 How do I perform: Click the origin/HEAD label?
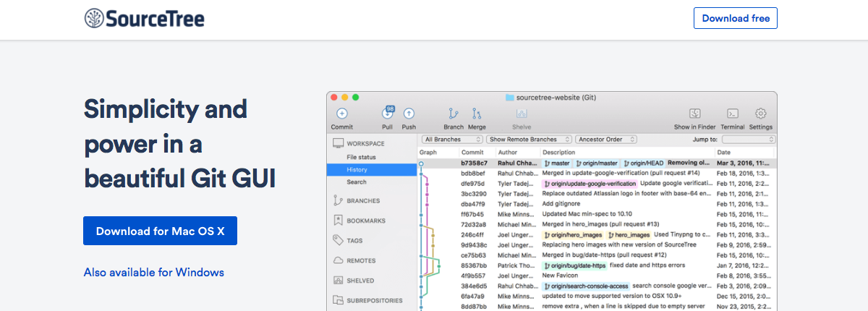[643, 163]
